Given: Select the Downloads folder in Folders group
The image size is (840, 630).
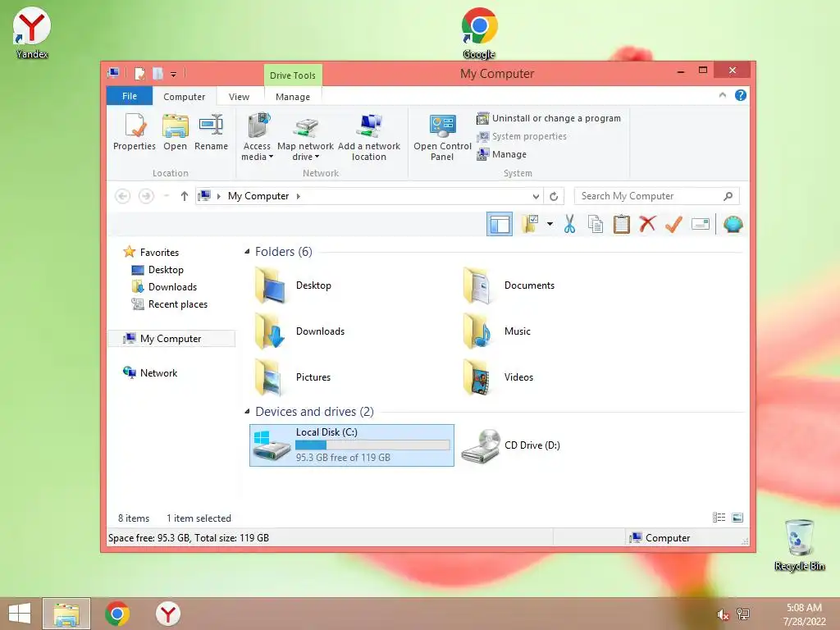Looking at the screenshot, I should pyautogui.click(x=299, y=331).
